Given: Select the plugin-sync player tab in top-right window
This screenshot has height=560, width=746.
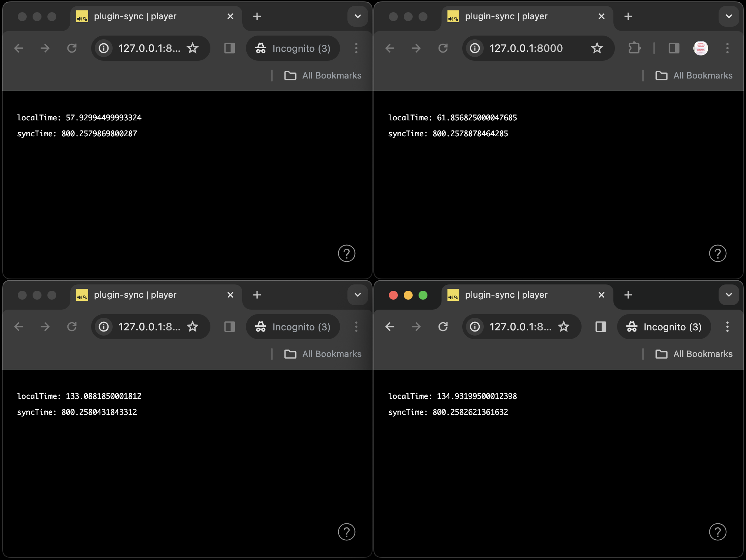Looking at the screenshot, I should [507, 16].
